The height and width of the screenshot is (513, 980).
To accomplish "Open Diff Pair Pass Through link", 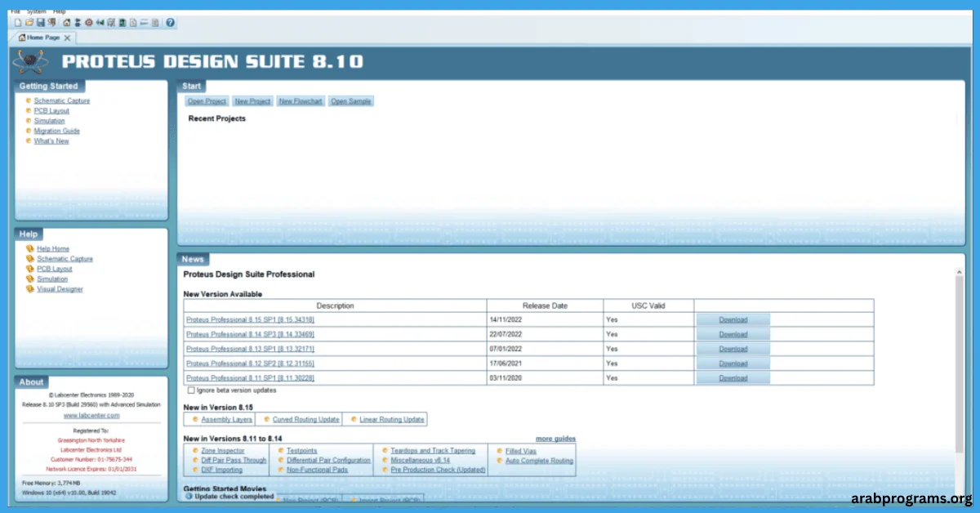I will click(x=234, y=460).
